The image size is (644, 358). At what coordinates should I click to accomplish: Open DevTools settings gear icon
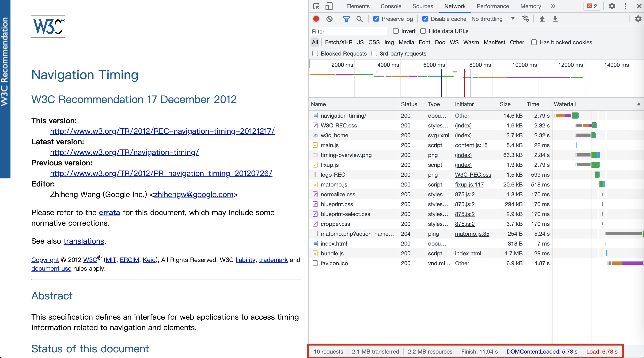click(x=612, y=6)
